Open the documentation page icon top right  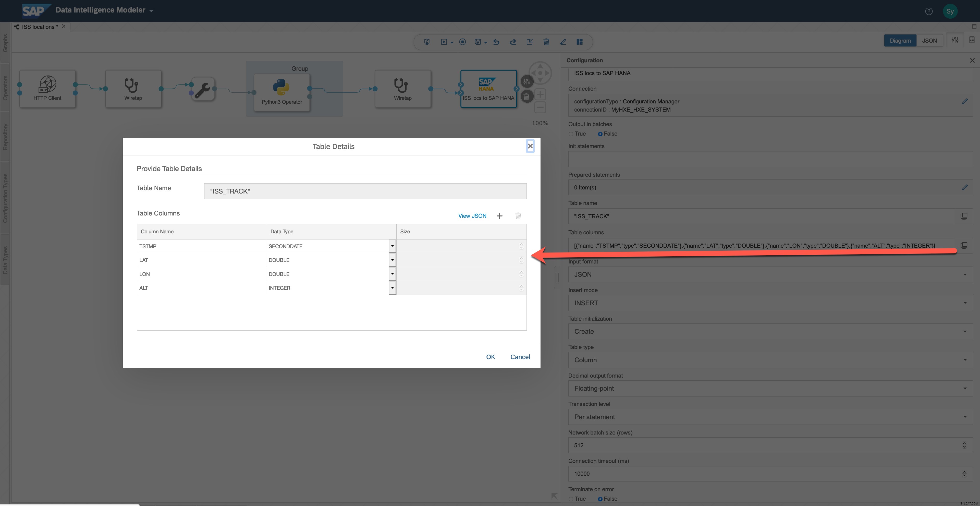(x=972, y=40)
